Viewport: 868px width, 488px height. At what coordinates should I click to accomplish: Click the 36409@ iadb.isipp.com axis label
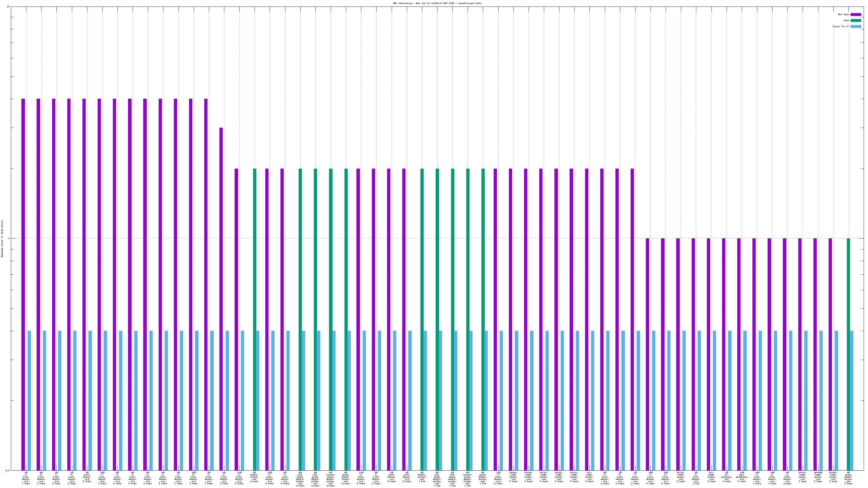click(818, 477)
